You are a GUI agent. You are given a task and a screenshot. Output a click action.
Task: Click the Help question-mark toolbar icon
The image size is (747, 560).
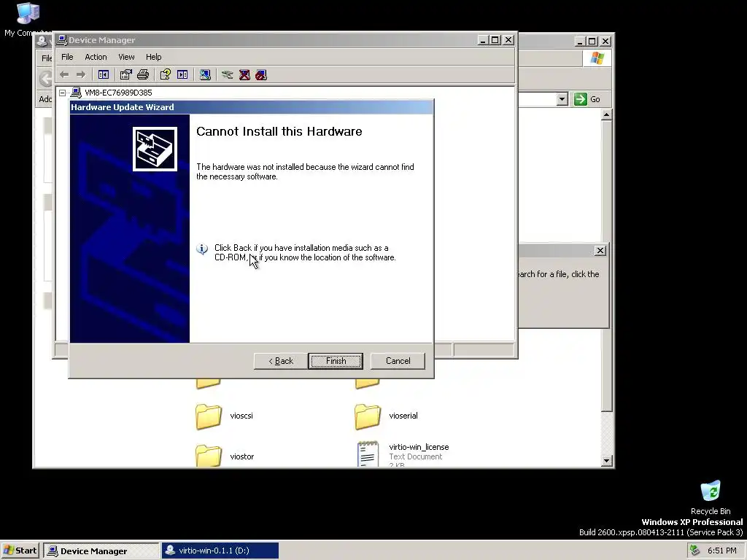pyautogui.click(x=166, y=75)
